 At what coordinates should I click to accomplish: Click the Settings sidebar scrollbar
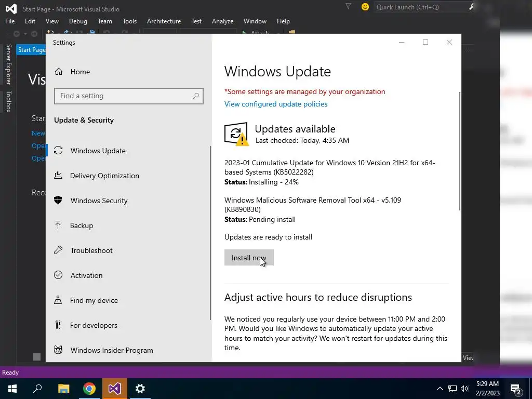[210, 233]
